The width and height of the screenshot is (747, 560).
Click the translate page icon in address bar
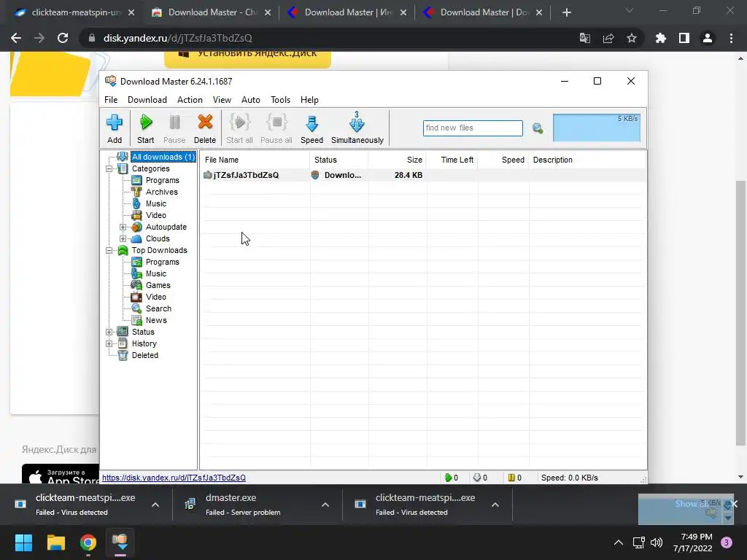click(584, 38)
